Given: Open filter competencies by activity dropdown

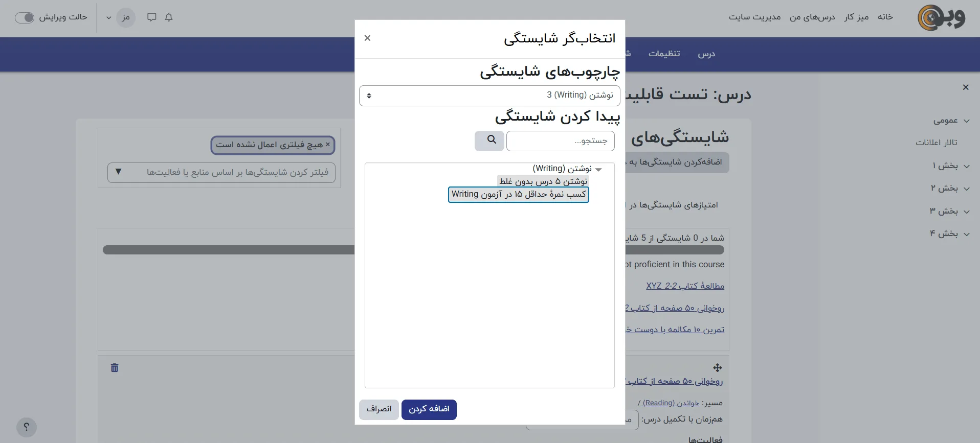Looking at the screenshot, I should (221, 173).
